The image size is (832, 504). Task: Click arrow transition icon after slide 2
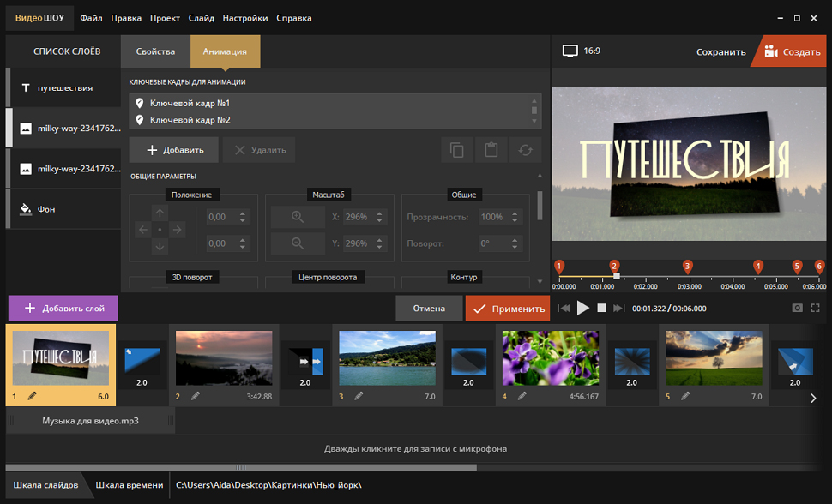tap(305, 362)
